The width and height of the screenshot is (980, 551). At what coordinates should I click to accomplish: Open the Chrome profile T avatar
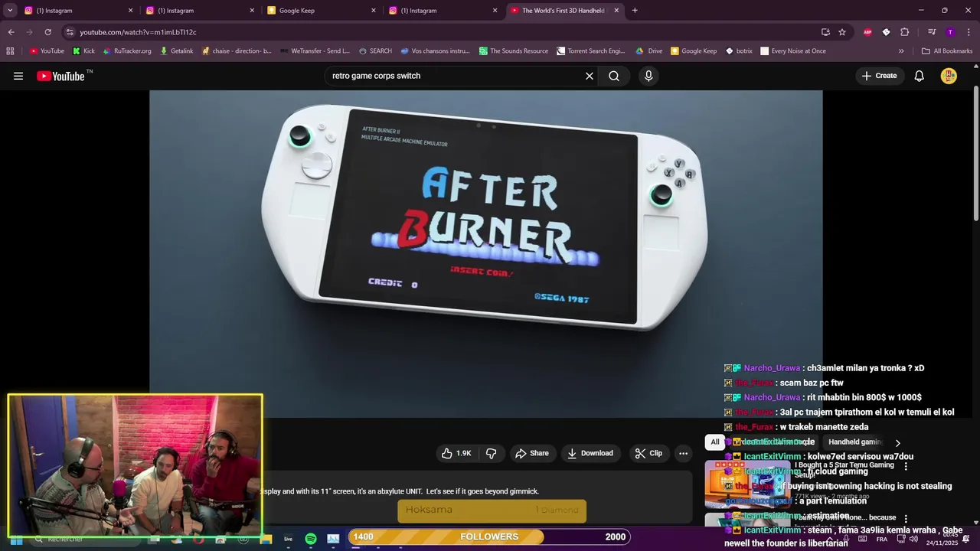950,32
